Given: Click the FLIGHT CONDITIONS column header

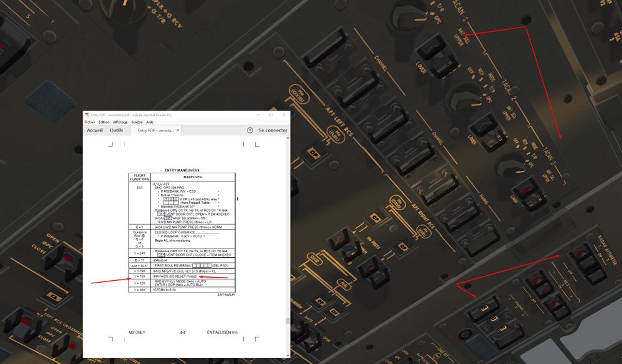Looking at the screenshot, I should pyautogui.click(x=139, y=177).
